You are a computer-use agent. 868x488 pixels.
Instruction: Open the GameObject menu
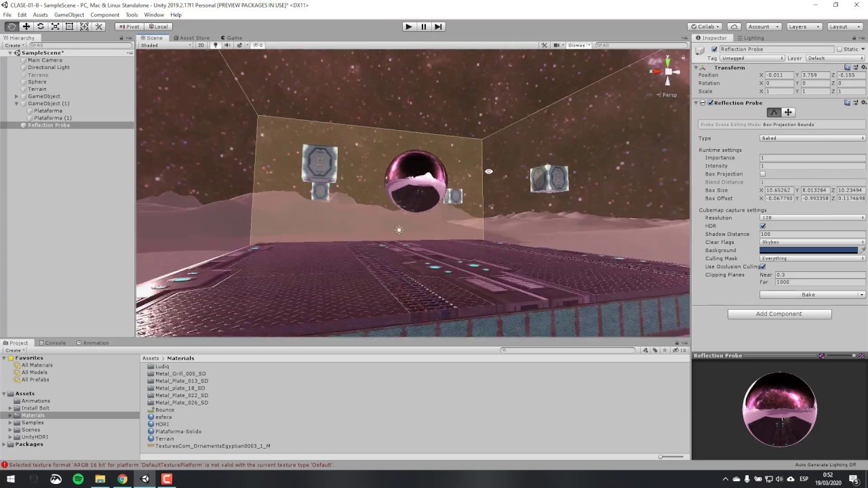click(x=69, y=14)
